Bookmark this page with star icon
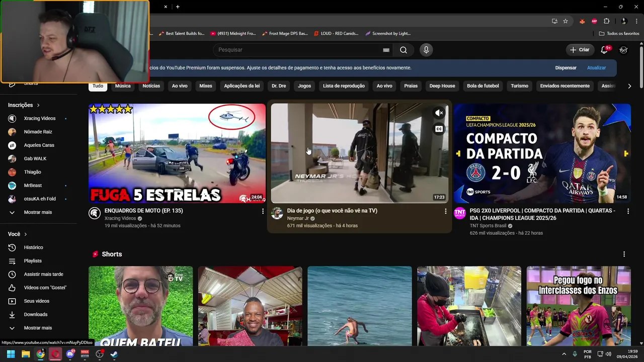644x362 pixels. point(566,21)
